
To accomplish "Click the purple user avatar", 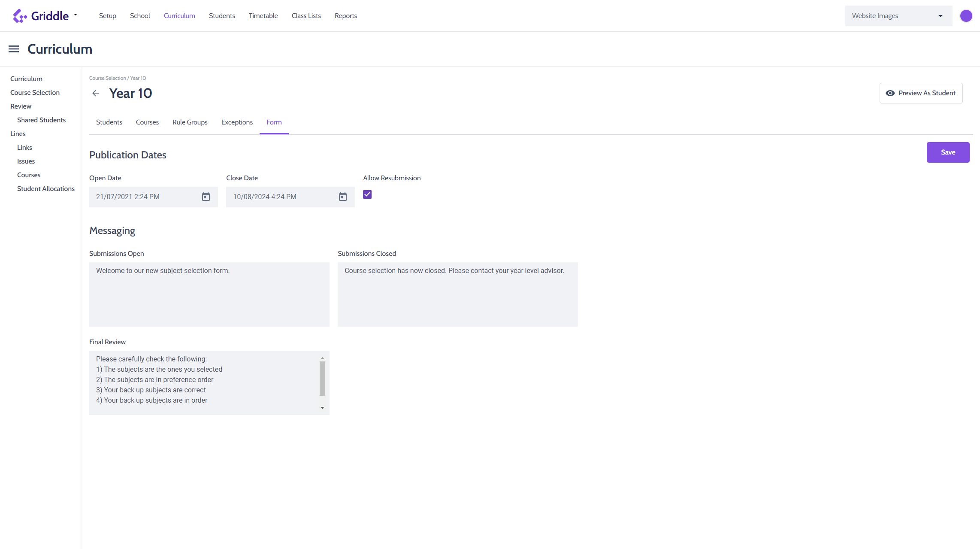I will (x=966, y=16).
